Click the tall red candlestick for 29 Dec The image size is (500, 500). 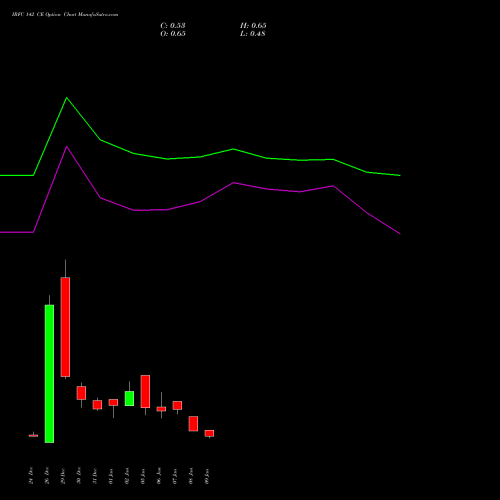tap(65, 327)
